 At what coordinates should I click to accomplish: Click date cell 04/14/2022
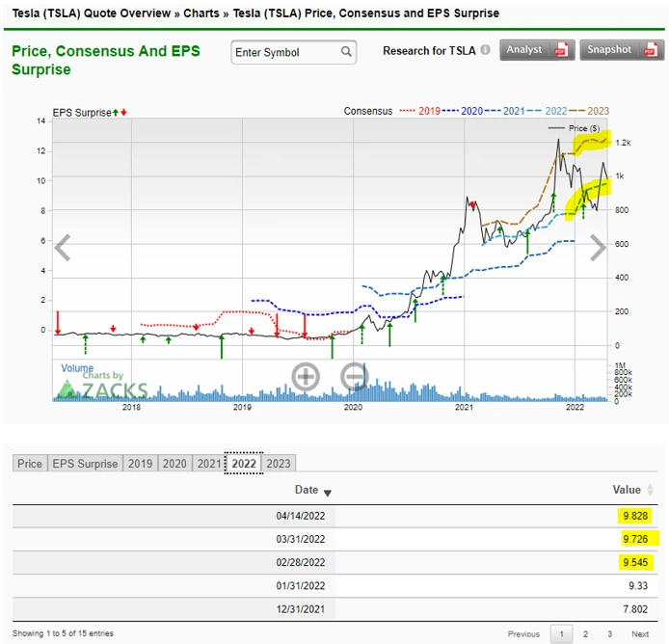tap(301, 516)
